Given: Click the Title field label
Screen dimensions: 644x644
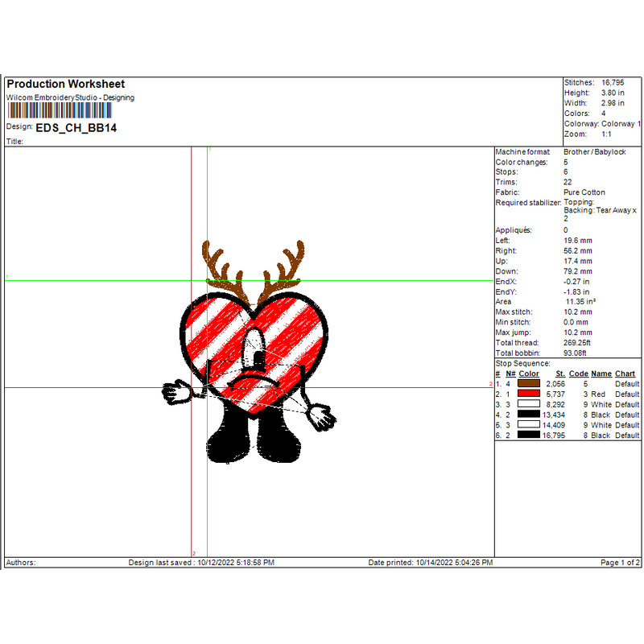Looking at the screenshot, I should click(x=15, y=141).
